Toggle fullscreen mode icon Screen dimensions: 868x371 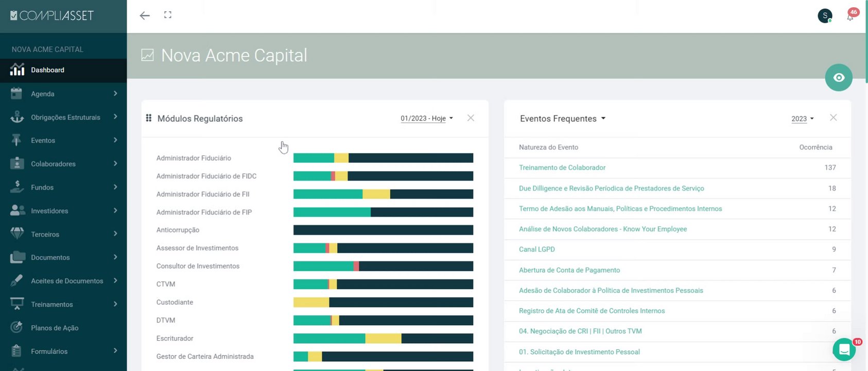(168, 15)
